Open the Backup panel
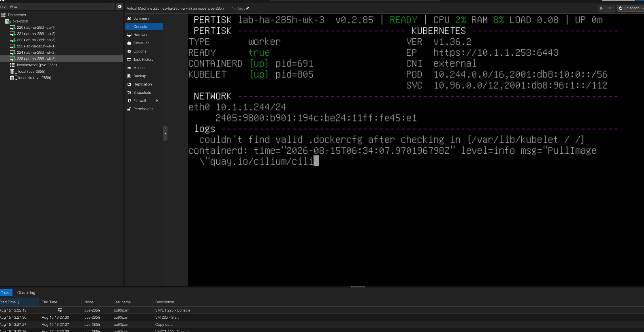Viewport: 644px width, 332px height. coord(144,76)
